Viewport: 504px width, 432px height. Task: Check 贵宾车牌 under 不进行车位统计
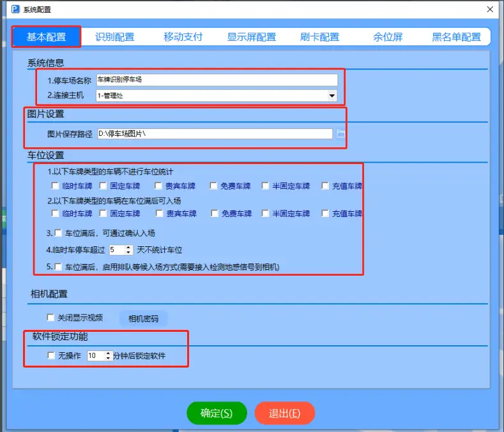(x=158, y=186)
